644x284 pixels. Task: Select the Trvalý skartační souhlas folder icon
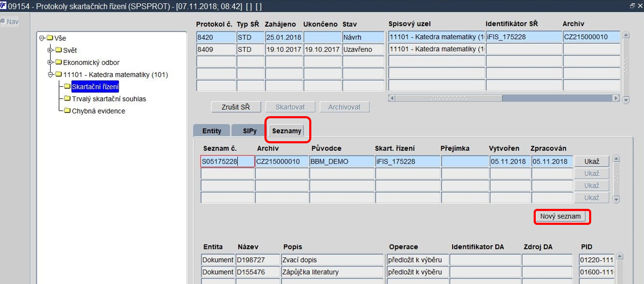[67, 99]
